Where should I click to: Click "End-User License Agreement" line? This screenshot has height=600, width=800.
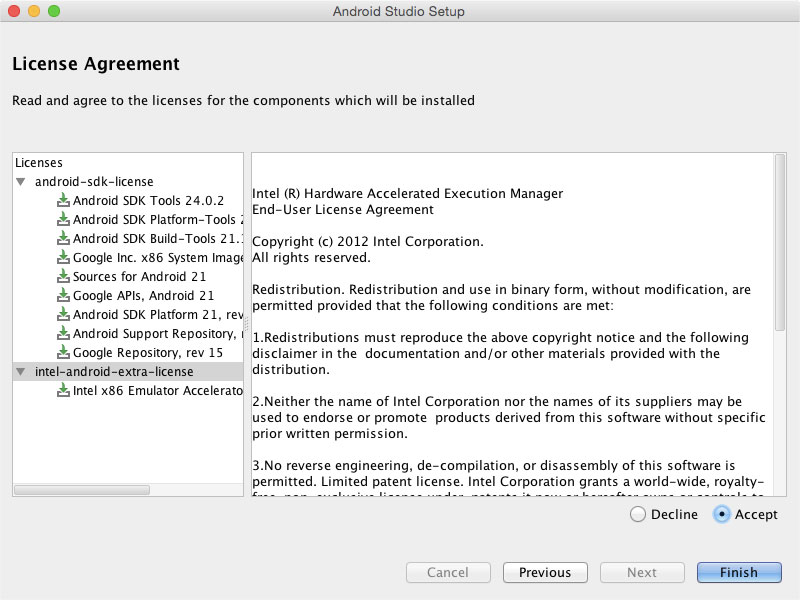(x=343, y=210)
